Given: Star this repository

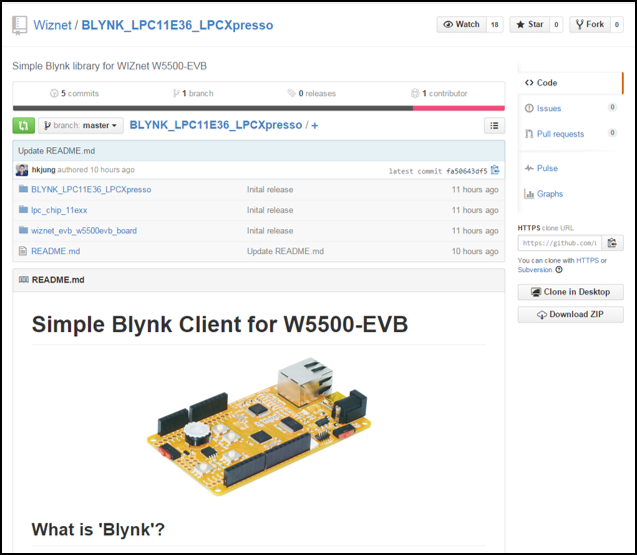Looking at the screenshot, I should (x=530, y=24).
